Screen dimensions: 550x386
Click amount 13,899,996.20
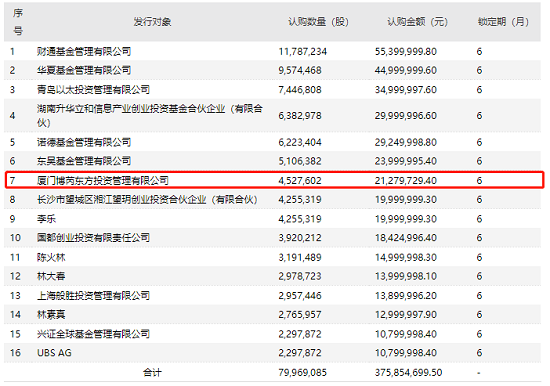tap(406, 295)
